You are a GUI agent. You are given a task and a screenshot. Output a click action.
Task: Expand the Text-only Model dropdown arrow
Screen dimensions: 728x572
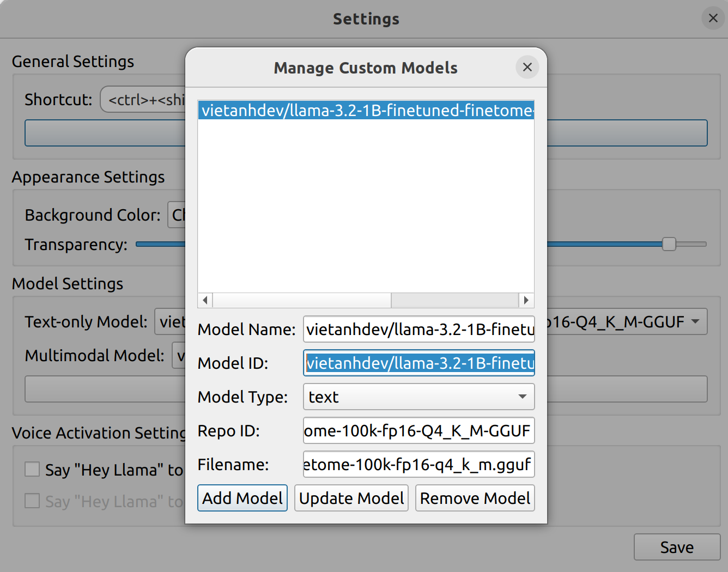pyautogui.click(x=695, y=321)
